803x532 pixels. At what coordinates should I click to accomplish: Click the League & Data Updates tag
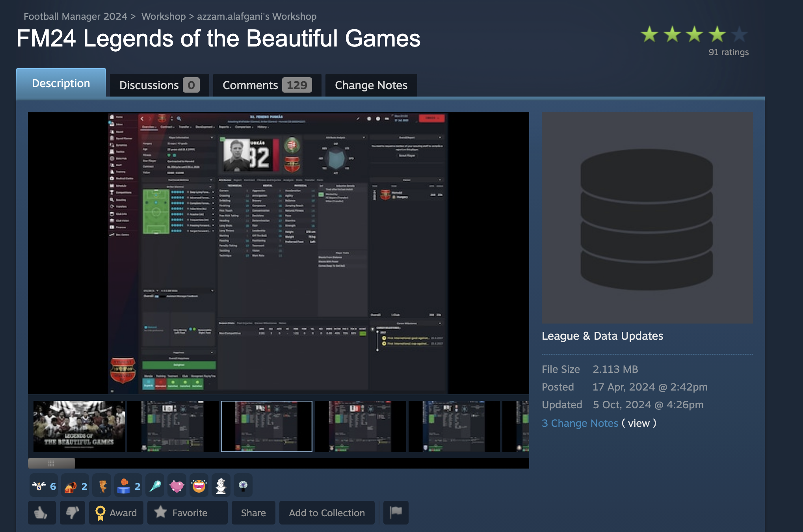(x=602, y=336)
